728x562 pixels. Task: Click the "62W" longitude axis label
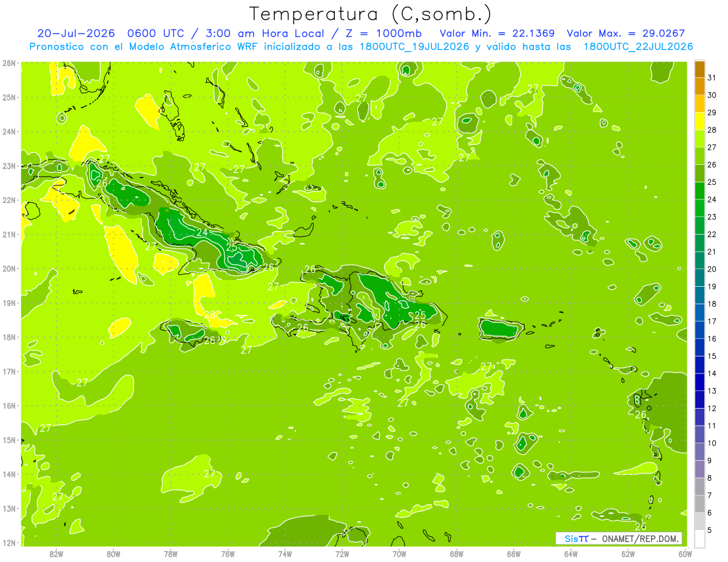[628, 554]
